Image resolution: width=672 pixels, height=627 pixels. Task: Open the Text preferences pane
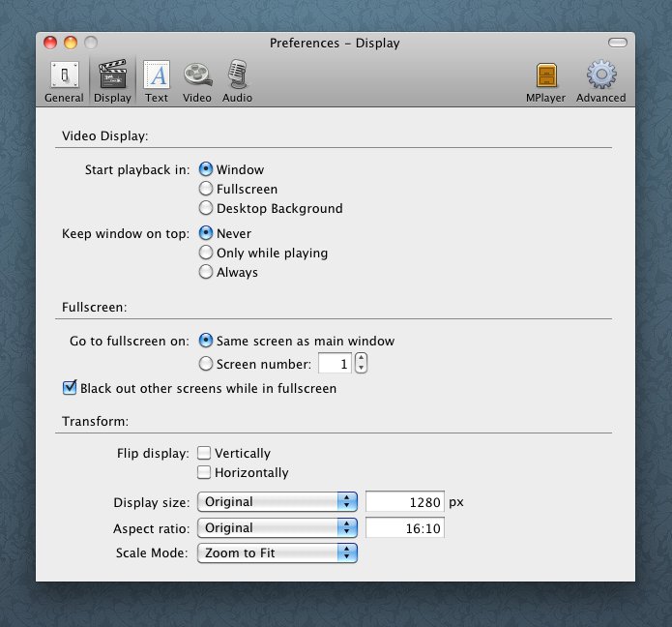point(156,81)
